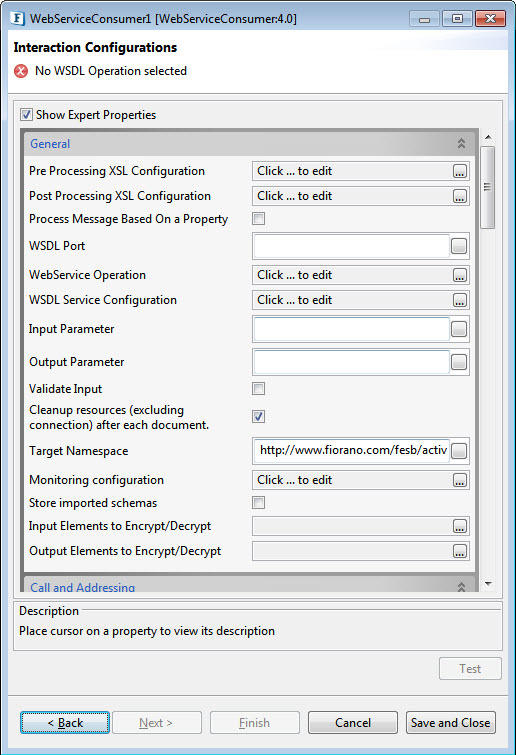Click the WebService Operation ellipsis button
This screenshot has width=516, height=755.
(x=460, y=275)
